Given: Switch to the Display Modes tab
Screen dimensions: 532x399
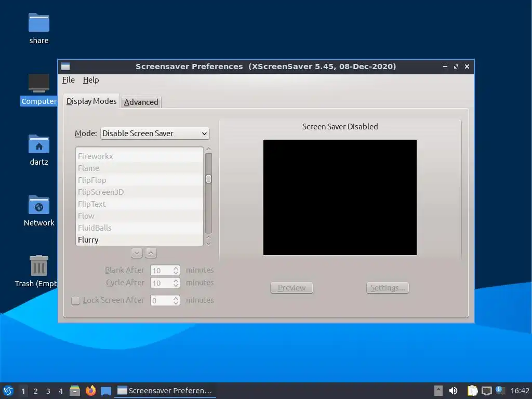Looking at the screenshot, I should (x=91, y=101).
